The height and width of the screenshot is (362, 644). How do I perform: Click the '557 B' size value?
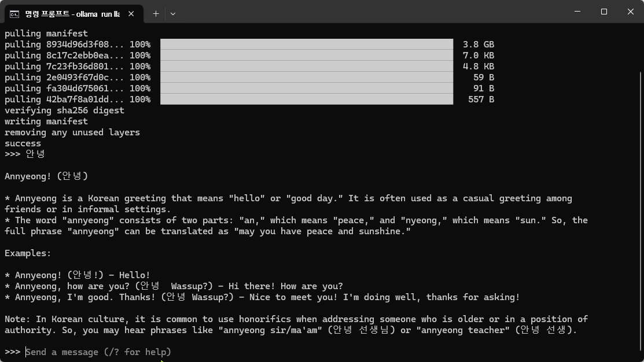[x=481, y=99]
